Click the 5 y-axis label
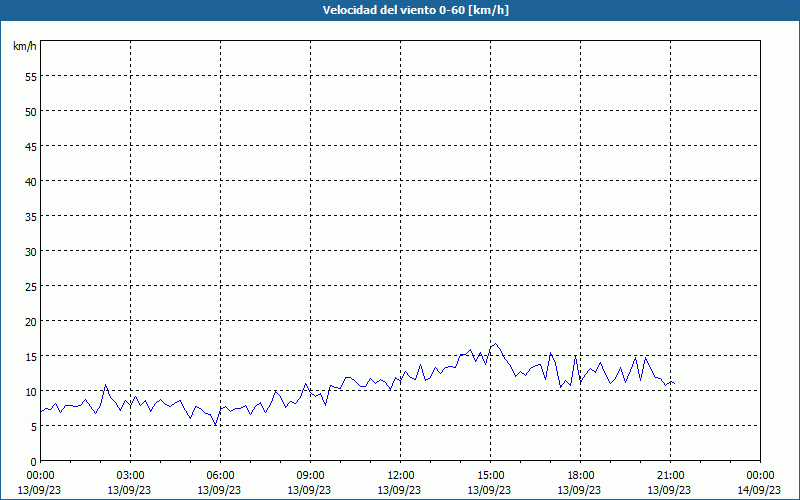This screenshot has height=500, width=800. (34, 427)
